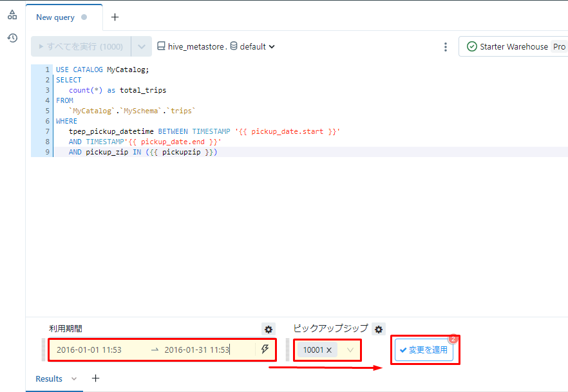Click editor line 1 USE CATALOG
The image size is (568, 392).
[x=102, y=70]
